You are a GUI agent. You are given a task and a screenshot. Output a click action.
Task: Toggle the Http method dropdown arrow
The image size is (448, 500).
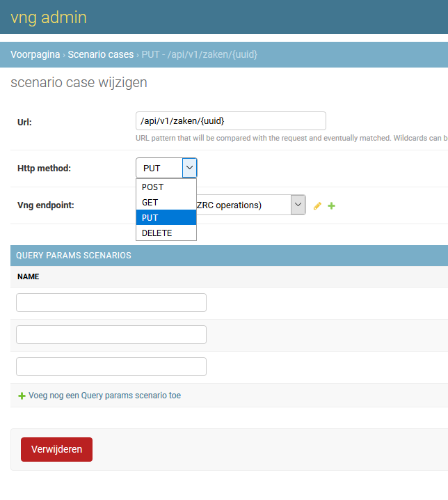click(190, 168)
